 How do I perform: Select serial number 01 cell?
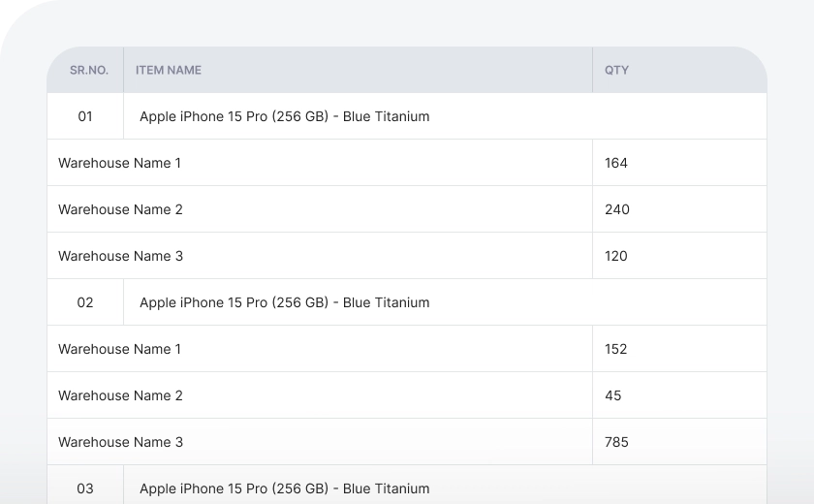tap(85, 116)
